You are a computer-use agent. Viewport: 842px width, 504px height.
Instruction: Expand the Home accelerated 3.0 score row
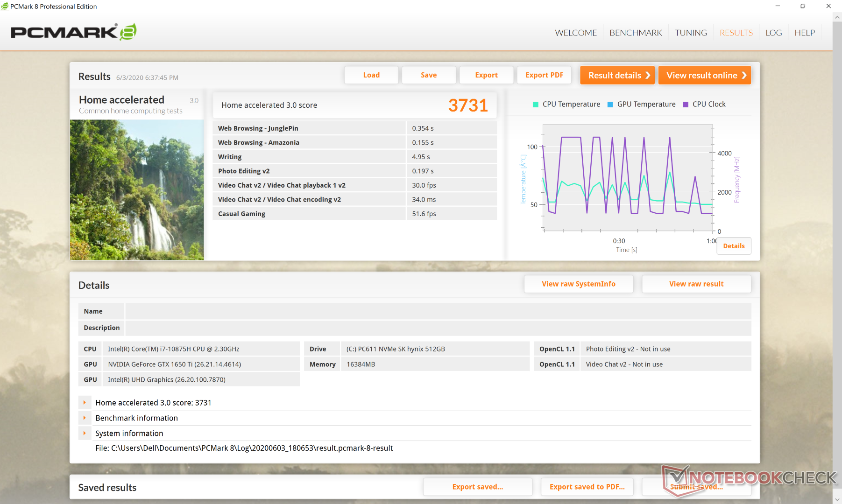85,402
